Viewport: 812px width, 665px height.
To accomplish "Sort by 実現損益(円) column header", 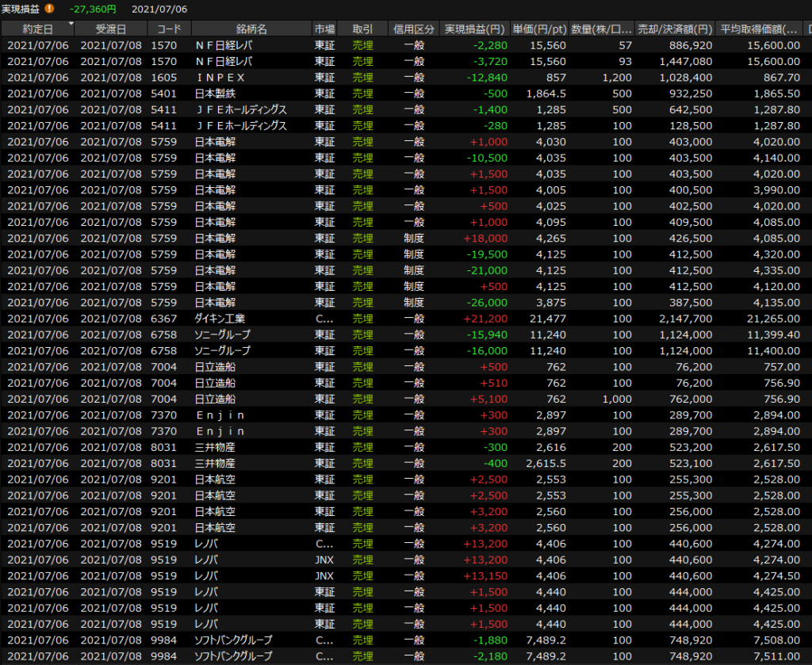I will pyautogui.click(x=473, y=29).
